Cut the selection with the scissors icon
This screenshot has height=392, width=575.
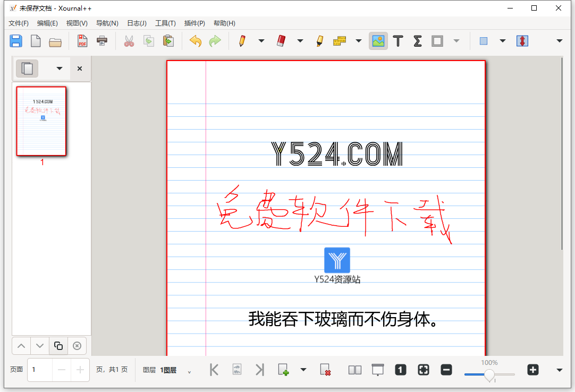pos(129,41)
